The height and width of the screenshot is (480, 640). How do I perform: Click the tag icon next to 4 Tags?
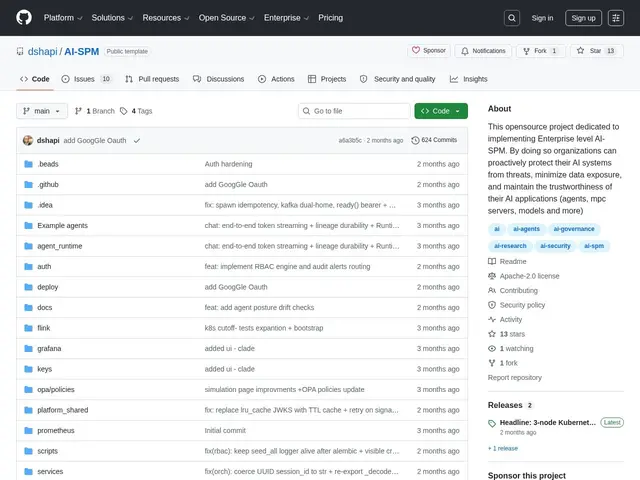pyautogui.click(x=123, y=111)
